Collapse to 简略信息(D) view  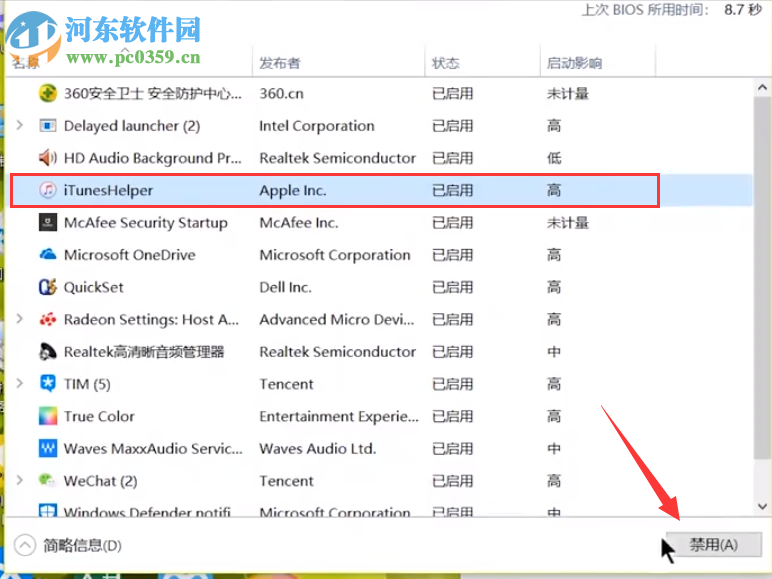tap(68, 546)
